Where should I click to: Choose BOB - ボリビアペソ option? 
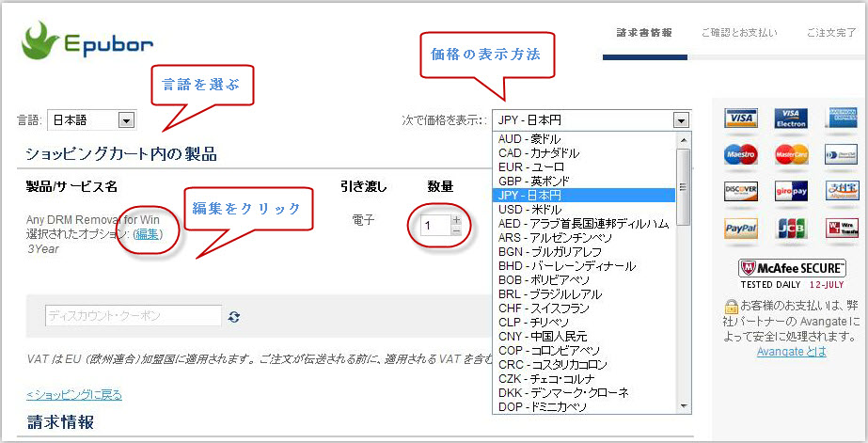(585, 279)
